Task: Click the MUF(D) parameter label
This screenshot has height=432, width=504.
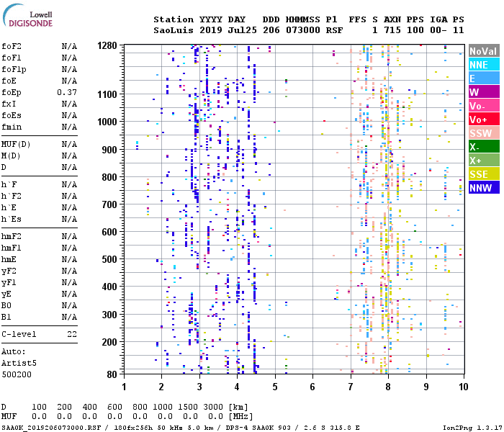Action: [16, 144]
